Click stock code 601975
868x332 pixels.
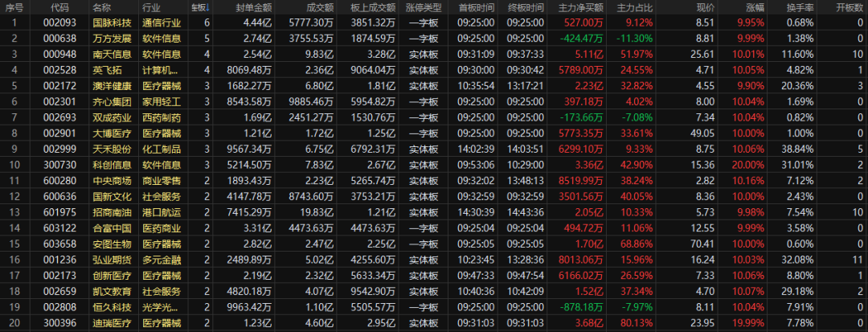59,212
